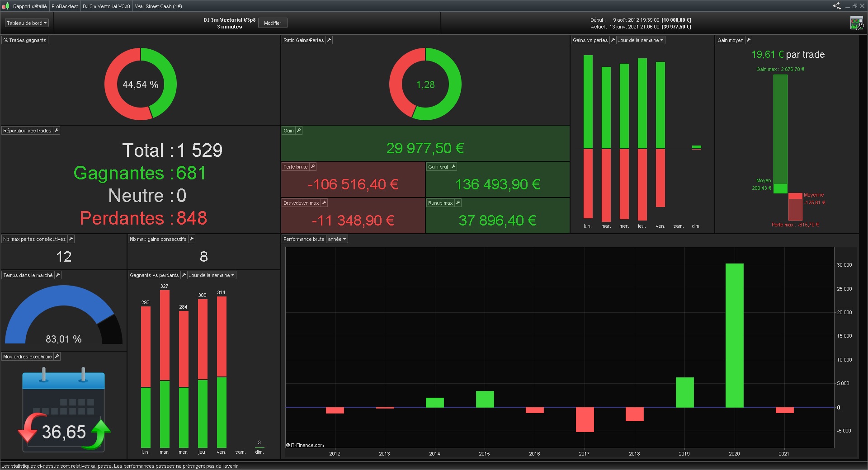This screenshot has width=868, height=470.
Task: Open the Perte brute wrench settings
Action: click(x=313, y=167)
